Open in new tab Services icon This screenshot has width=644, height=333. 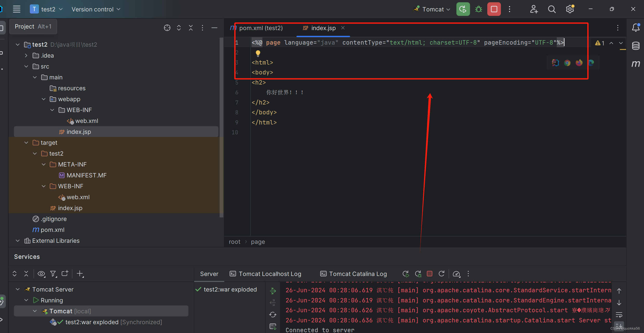pos(65,273)
